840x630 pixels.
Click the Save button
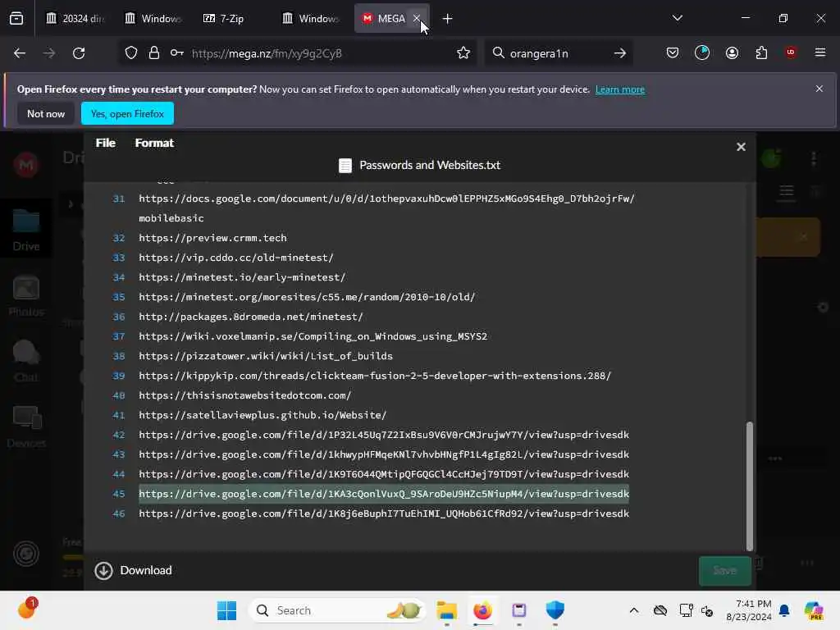point(725,571)
